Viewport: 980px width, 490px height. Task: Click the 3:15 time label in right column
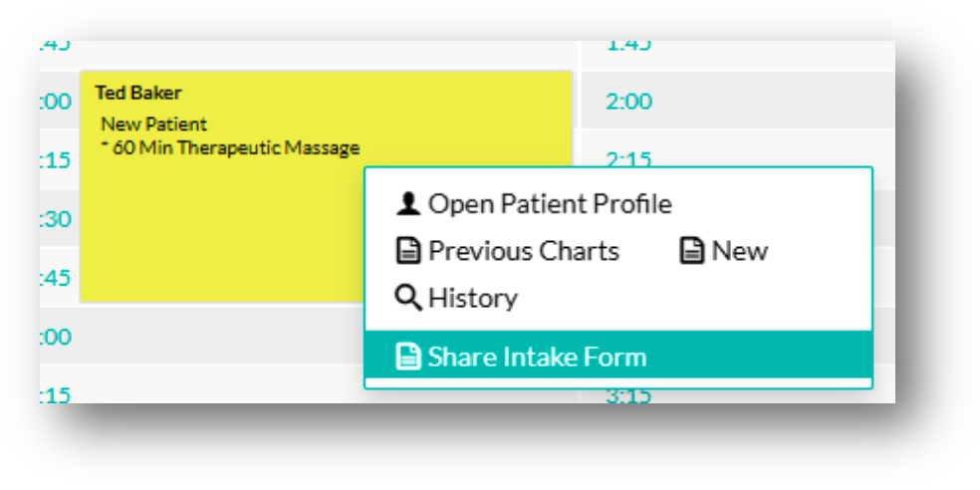(x=628, y=395)
